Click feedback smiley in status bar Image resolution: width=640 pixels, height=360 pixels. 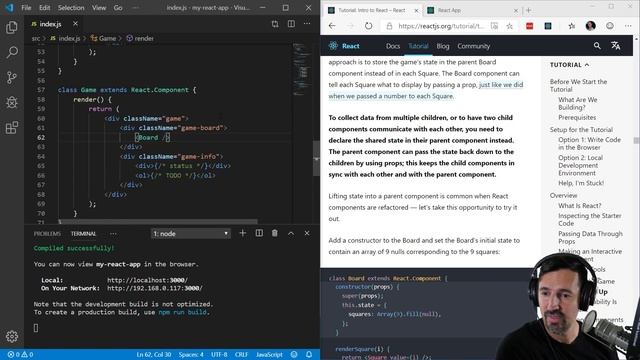click(294, 354)
